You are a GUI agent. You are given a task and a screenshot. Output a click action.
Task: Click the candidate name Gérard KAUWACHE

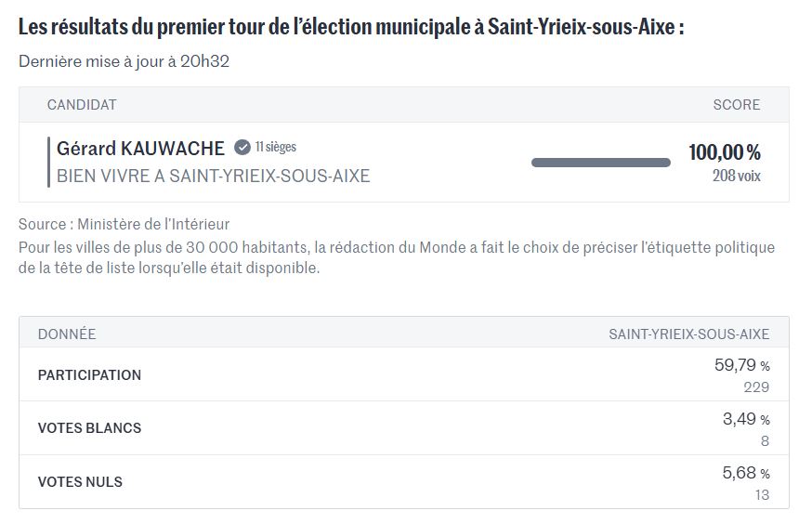140,149
